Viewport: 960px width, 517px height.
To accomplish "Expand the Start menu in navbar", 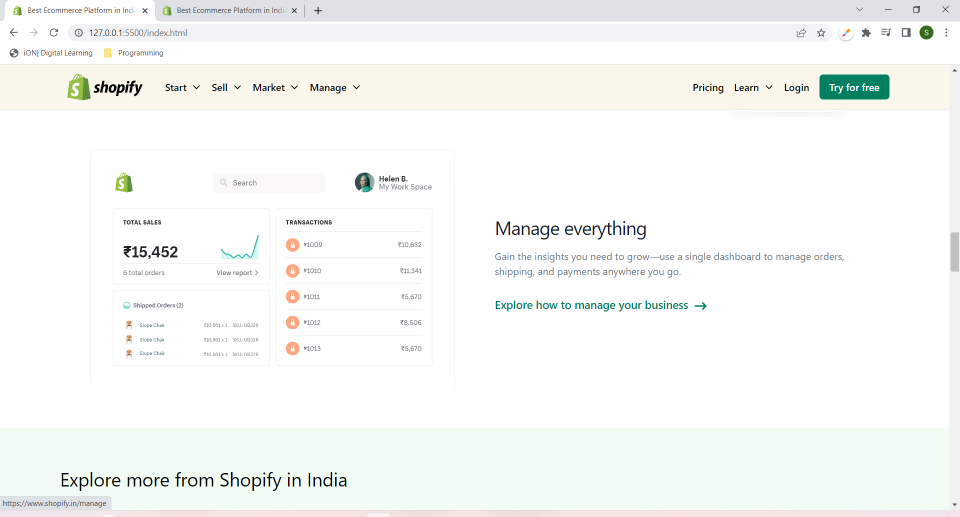I will (x=182, y=88).
